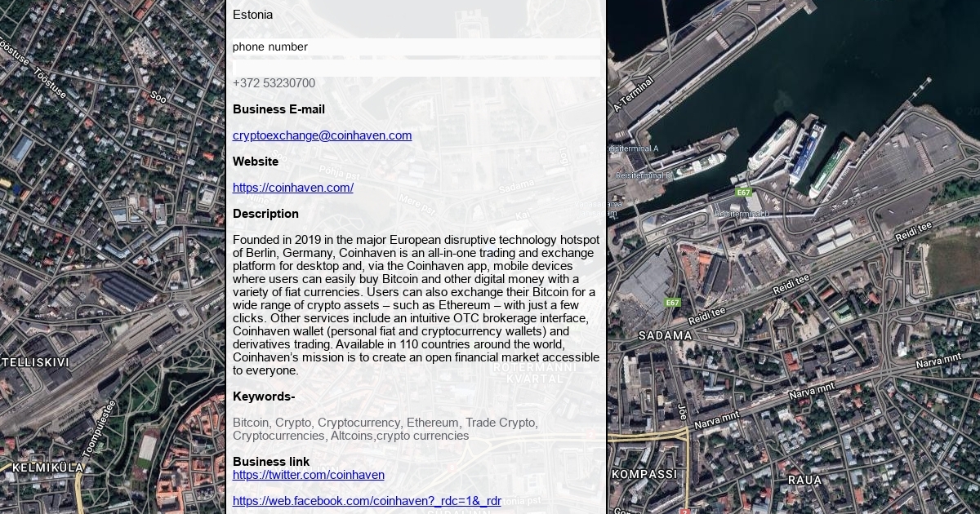Click the E67 road shield near the harbor

[x=742, y=193]
